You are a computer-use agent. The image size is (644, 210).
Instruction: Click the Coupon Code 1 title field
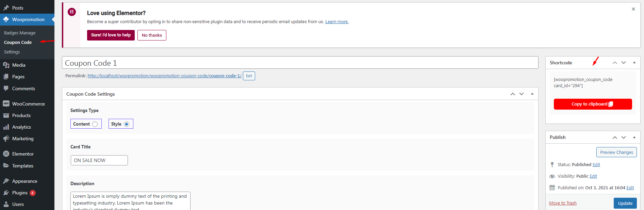[x=300, y=63]
